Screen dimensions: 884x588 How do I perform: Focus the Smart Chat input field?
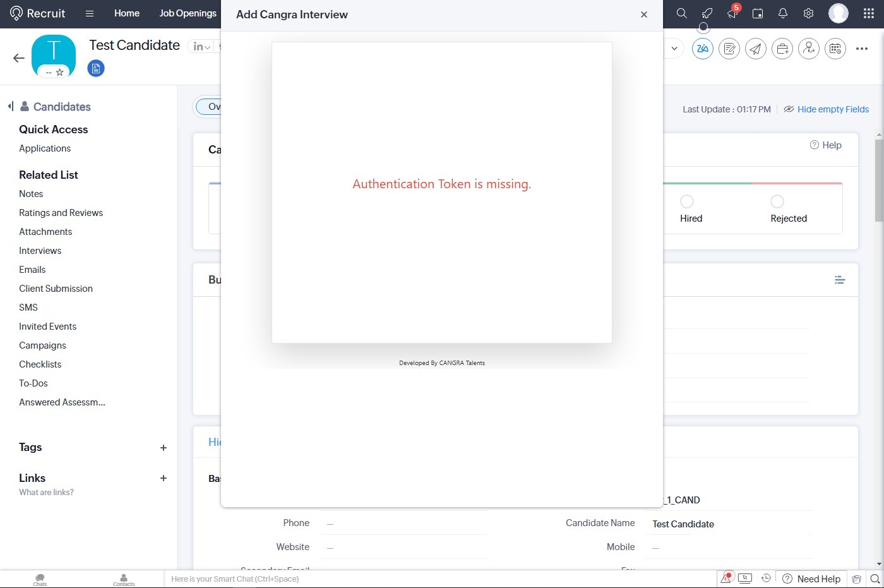pos(442,579)
